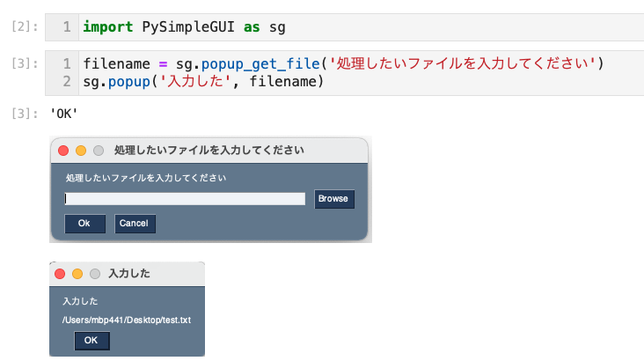This screenshot has width=644, height=361.
Task: Click the 入力した window title bar
Action: coord(128,274)
